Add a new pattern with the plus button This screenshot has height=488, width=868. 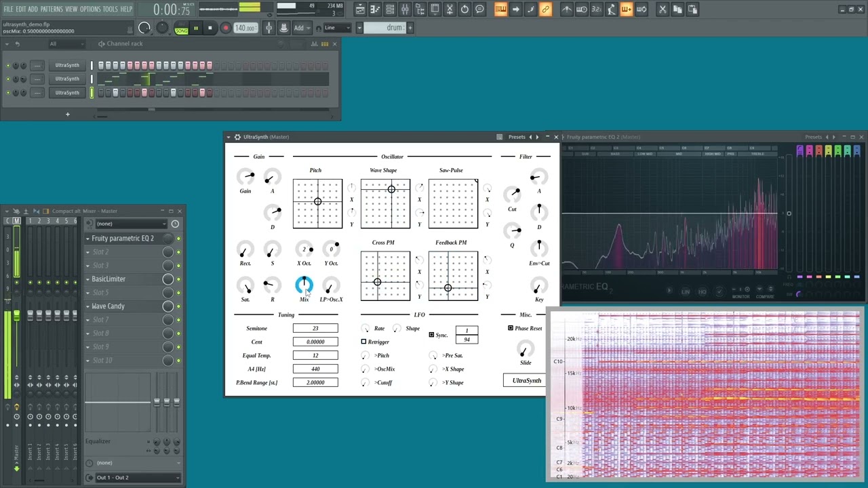[x=410, y=28]
